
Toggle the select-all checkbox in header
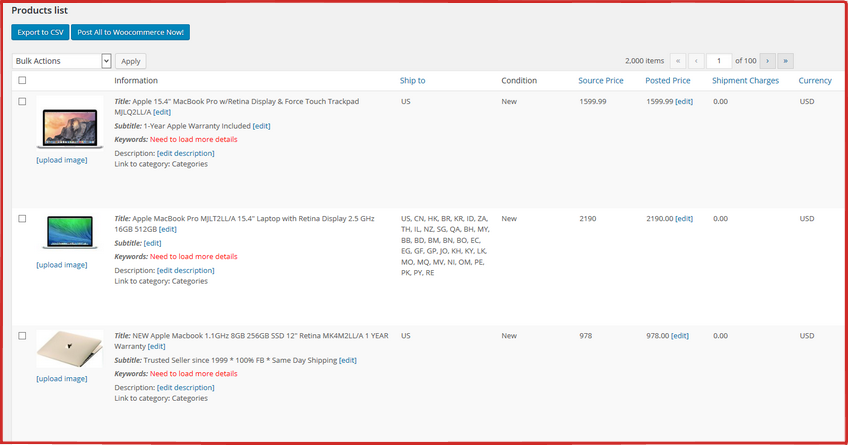coord(22,81)
